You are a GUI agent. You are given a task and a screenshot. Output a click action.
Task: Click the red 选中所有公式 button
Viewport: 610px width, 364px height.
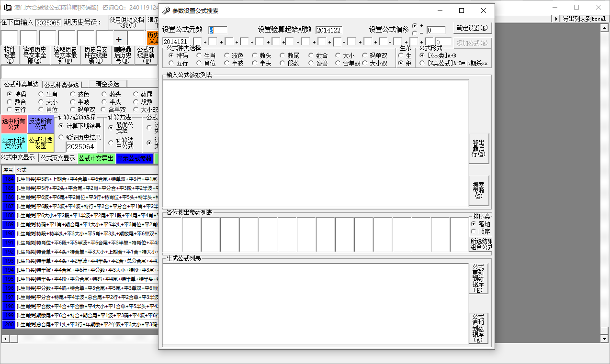[14, 124]
